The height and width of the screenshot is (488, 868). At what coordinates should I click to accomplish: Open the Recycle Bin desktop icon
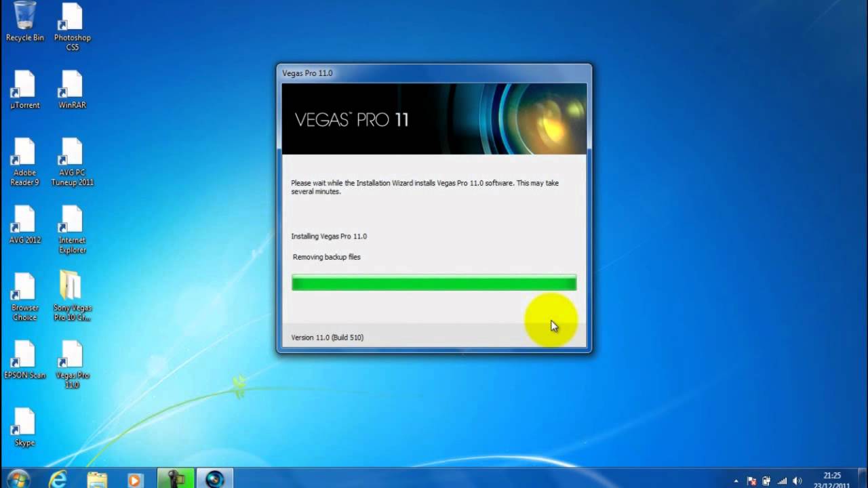point(25,22)
